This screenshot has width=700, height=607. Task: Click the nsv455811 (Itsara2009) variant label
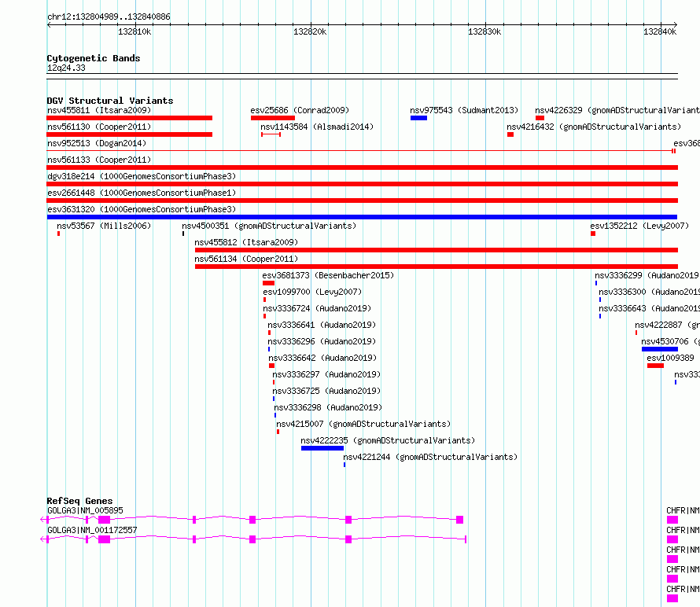pos(99,110)
